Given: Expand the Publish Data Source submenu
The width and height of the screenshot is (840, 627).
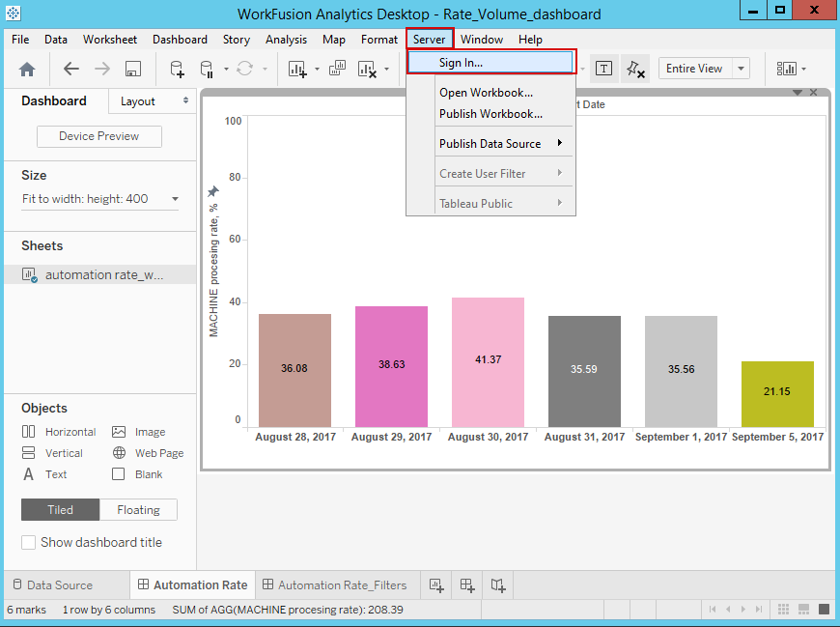Looking at the screenshot, I should (x=503, y=144).
